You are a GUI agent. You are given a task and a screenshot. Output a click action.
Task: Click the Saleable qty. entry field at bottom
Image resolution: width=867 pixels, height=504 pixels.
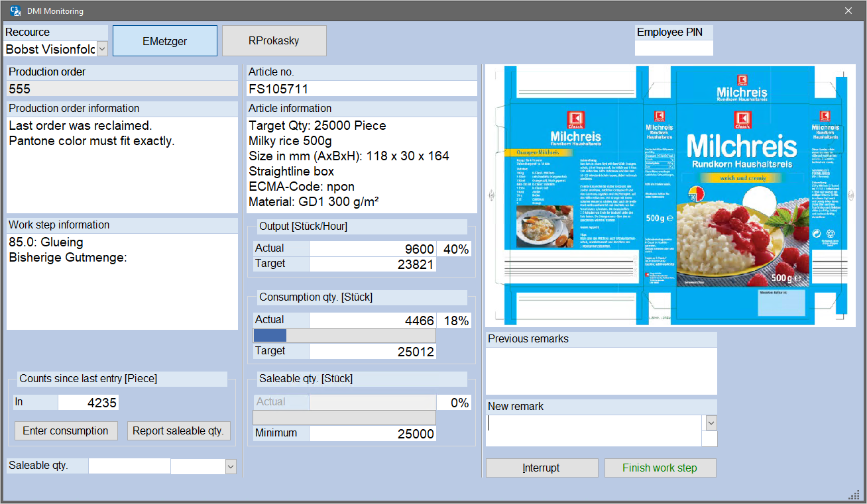point(129,466)
